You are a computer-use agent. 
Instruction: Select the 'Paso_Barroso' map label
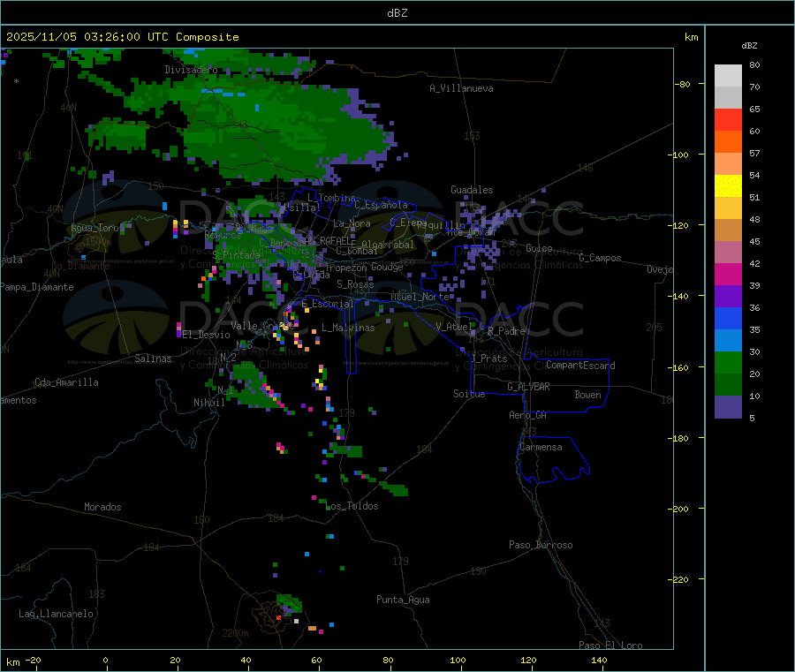click(541, 545)
